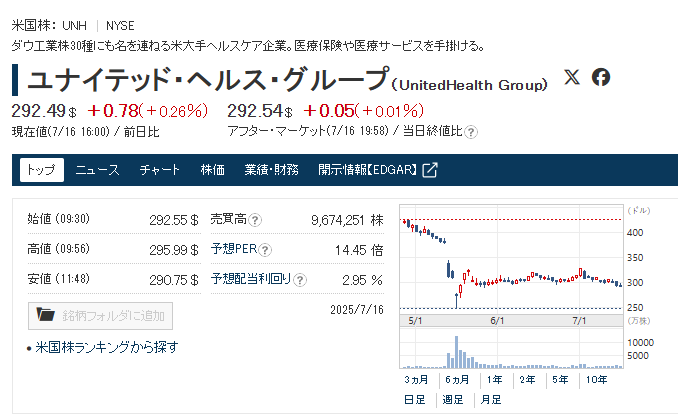Screen dimensions: 678x414
Task: Share the stock page on X
Action: (x=572, y=77)
